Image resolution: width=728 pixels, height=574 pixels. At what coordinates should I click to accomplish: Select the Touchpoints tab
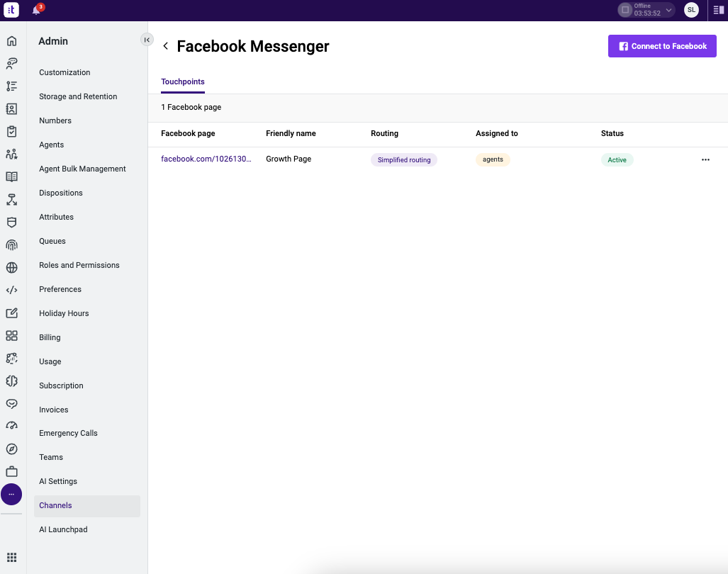[x=182, y=81]
